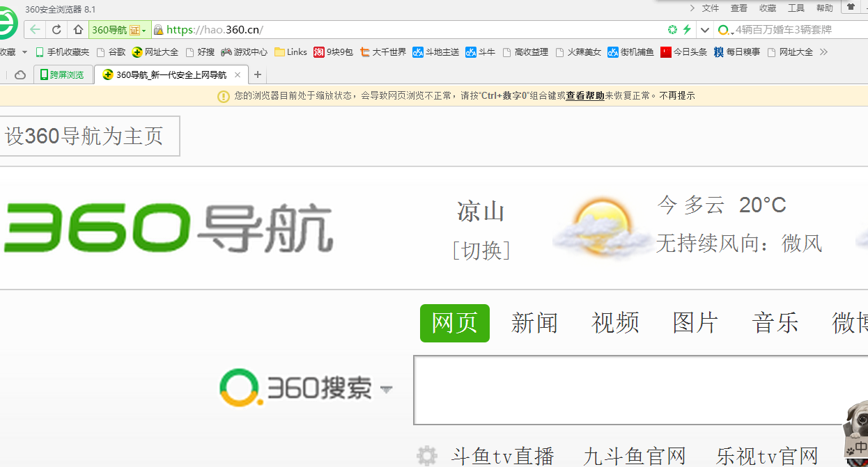Open a new tab with the plus button
Viewport: 868px width, 467px height.
tap(257, 74)
